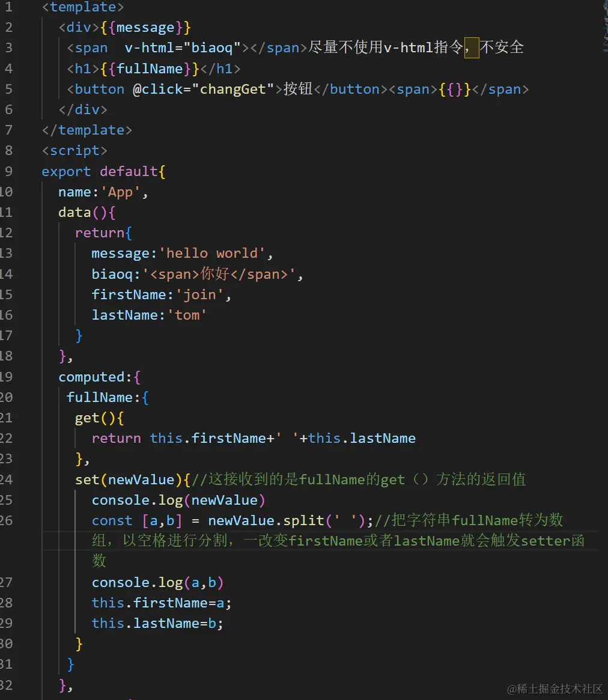Click the empty {{}} interpolation in the span

tap(454, 89)
